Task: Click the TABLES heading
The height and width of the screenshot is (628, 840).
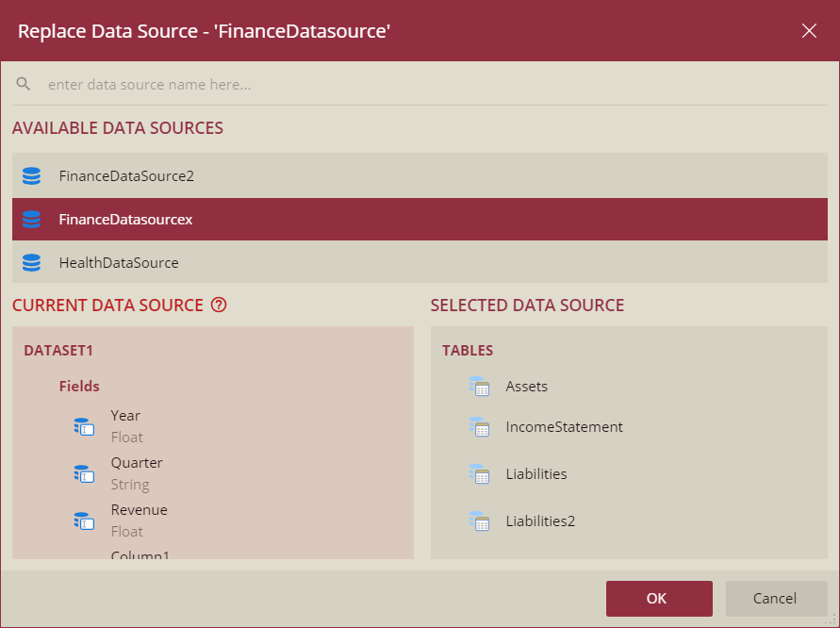Action: pyautogui.click(x=468, y=351)
